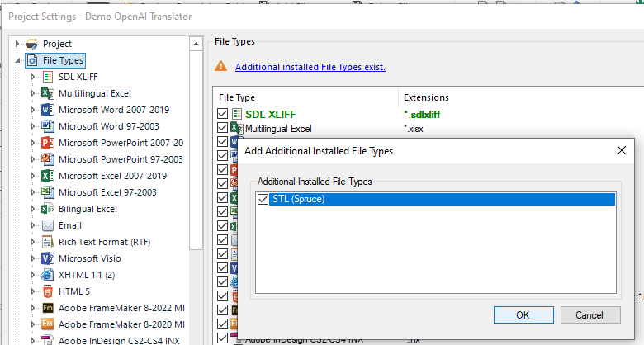The height and width of the screenshot is (345, 644).
Task: Click the orange warning triangle icon
Action: 221,66
